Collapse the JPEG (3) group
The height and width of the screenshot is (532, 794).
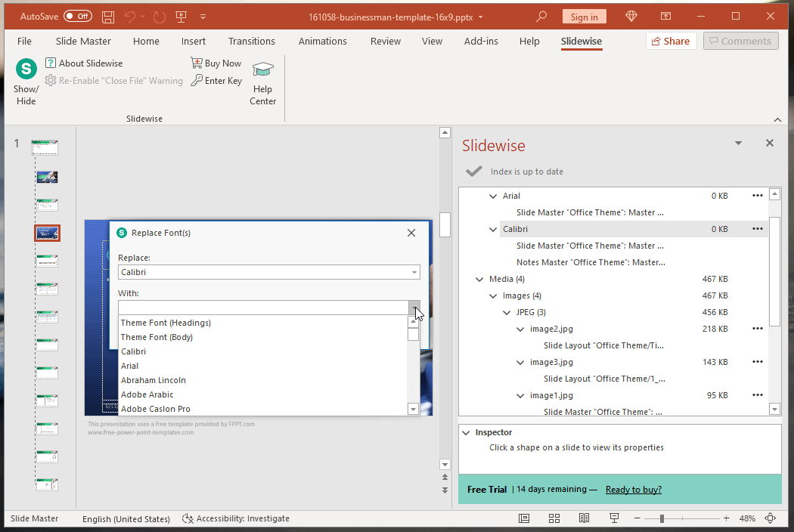tap(507, 313)
